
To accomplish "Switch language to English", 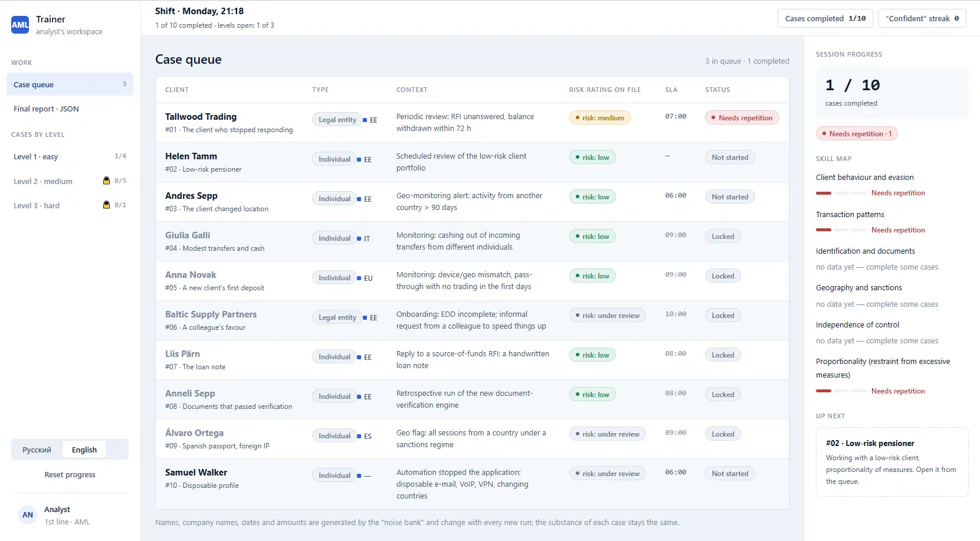I will coord(84,450).
